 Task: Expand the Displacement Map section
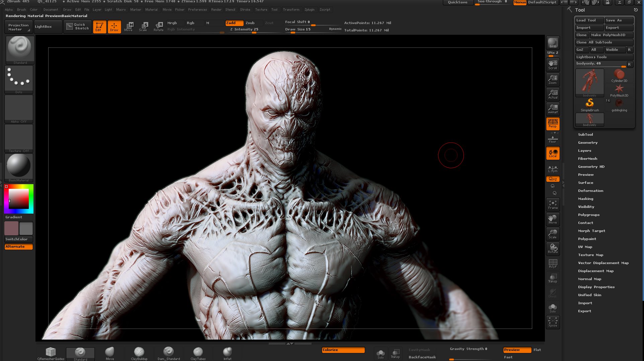pos(596,271)
